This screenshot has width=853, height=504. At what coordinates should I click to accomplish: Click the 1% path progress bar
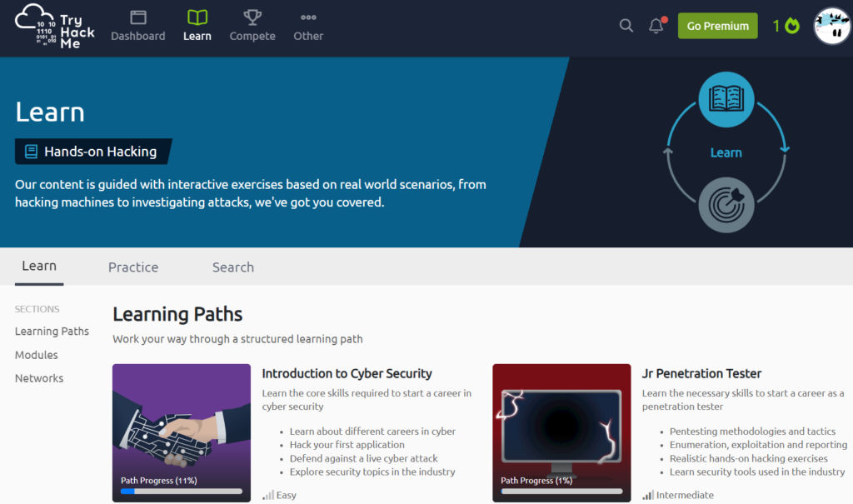coord(561,491)
